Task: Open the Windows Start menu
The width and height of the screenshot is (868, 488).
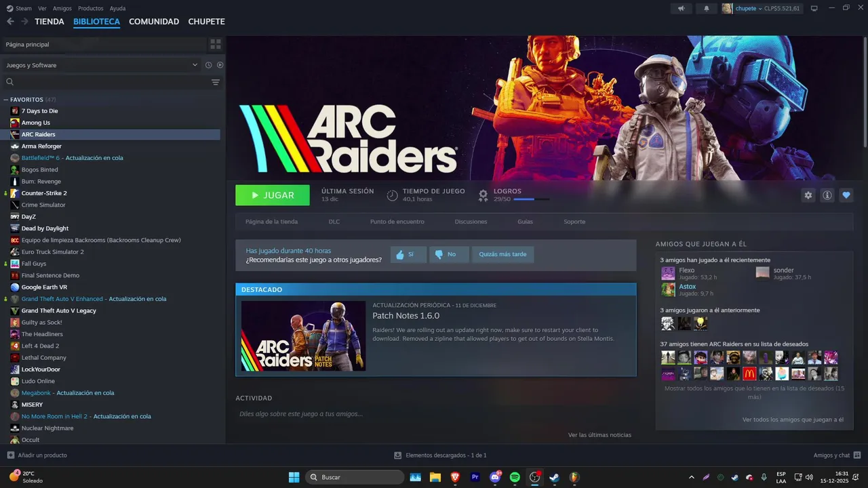Action: click(294, 477)
